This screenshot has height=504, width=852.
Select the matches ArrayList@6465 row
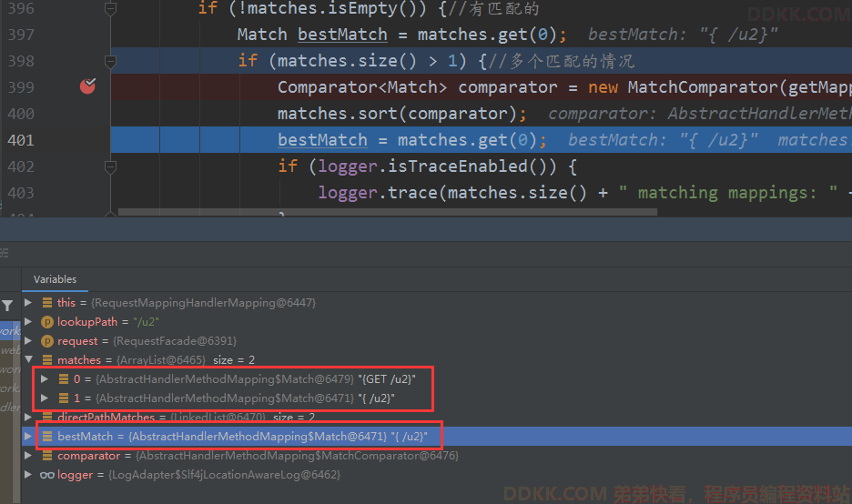(x=437, y=359)
